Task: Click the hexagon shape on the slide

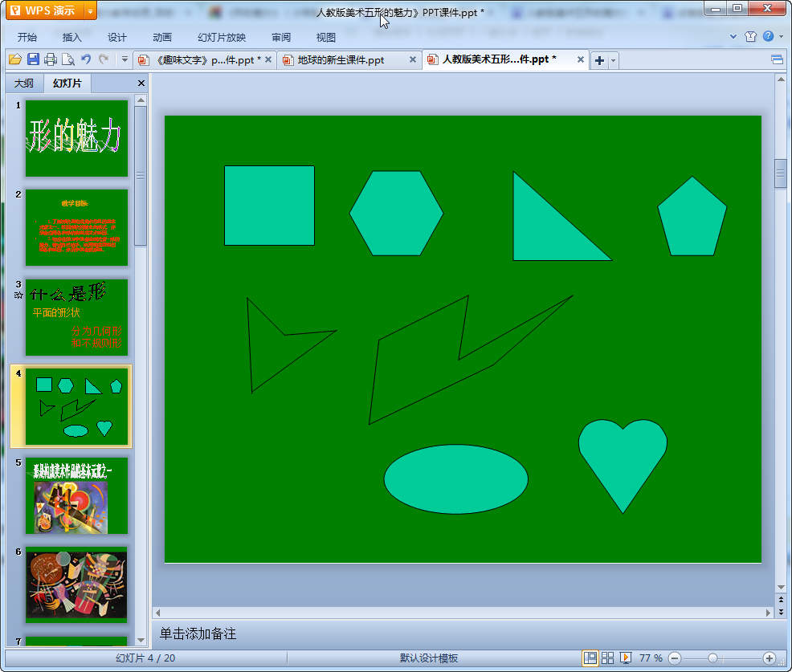Action: click(x=397, y=214)
